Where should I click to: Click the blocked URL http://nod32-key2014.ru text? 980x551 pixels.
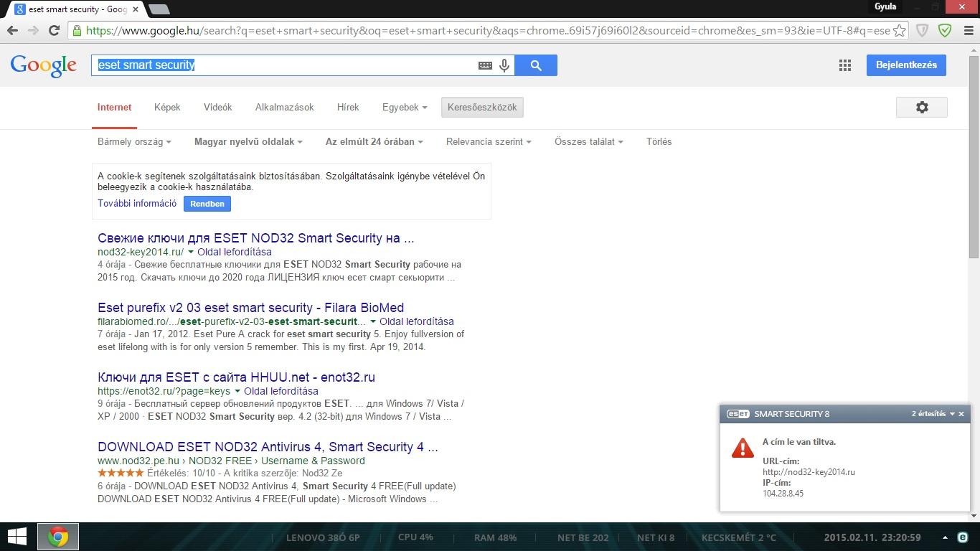click(809, 472)
